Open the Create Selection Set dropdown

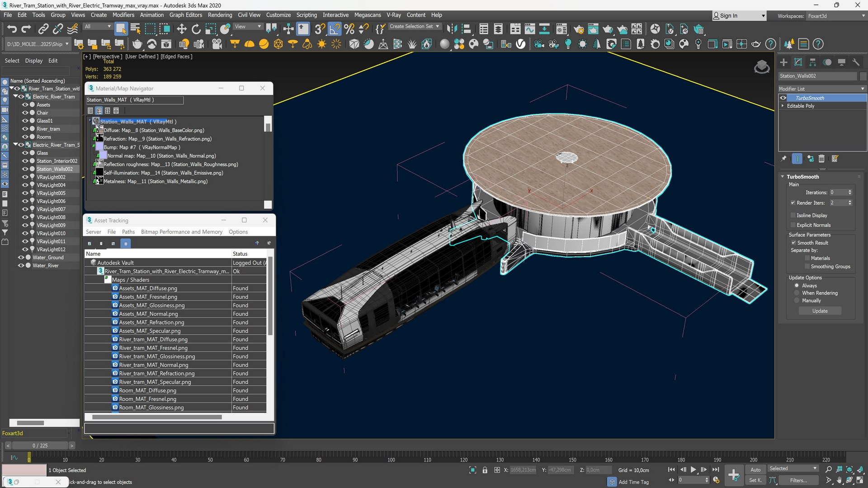(x=415, y=26)
